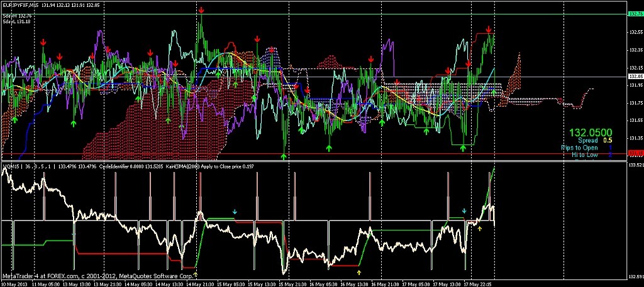Click the right cyan arrow in the indicator window
Viewport: 644px width, 287px height.
point(465,211)
